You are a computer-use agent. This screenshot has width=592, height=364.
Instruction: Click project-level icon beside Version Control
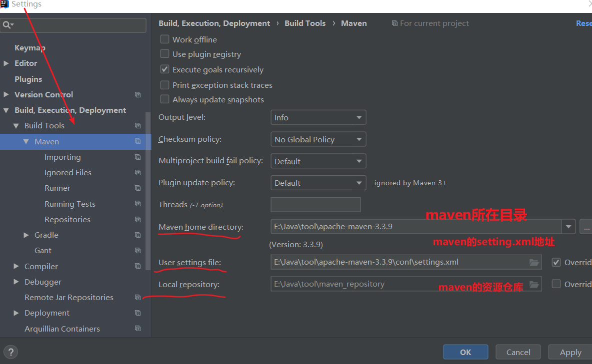tap(138, 95)
